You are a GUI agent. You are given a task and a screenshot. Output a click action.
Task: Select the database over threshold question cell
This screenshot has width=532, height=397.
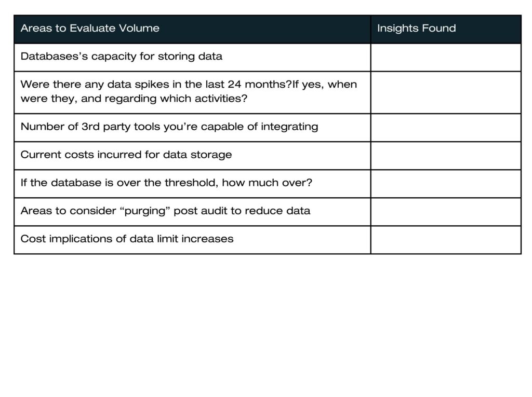(x=166, y=183)
